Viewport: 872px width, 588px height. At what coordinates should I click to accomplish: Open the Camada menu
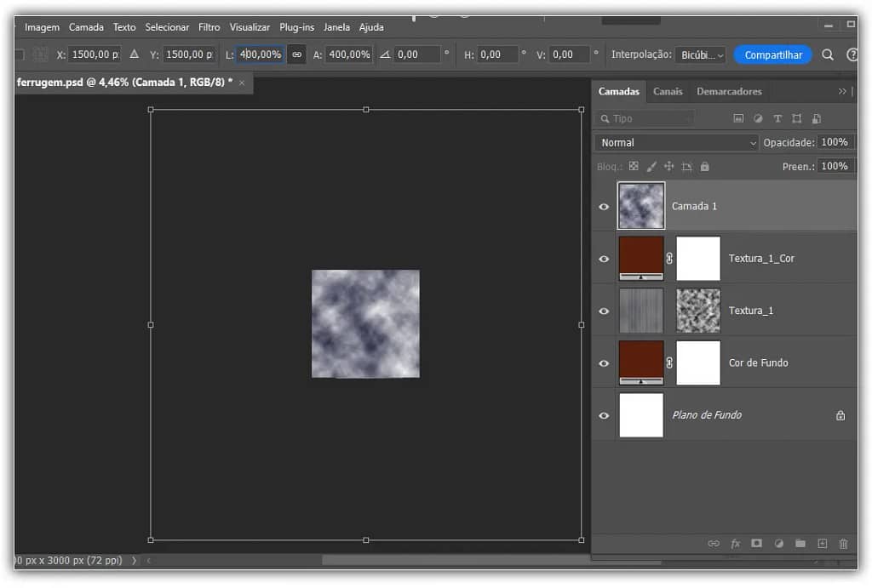coord(86,27)
